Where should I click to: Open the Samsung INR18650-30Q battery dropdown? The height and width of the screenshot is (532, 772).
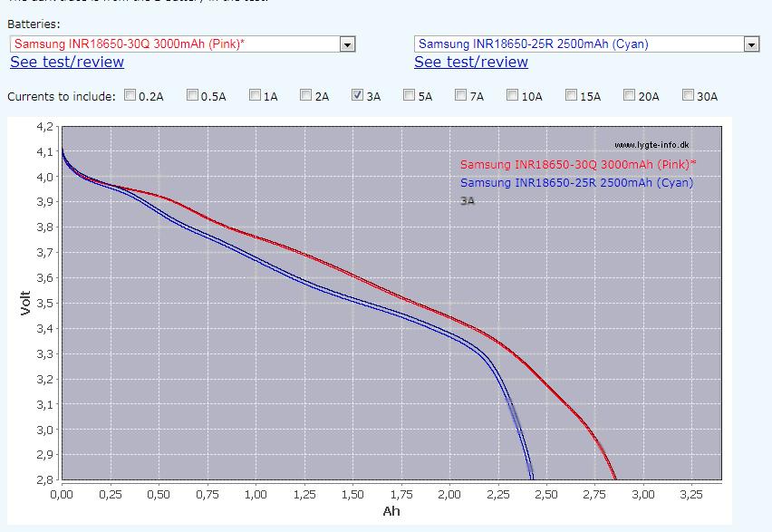point(181,44)
